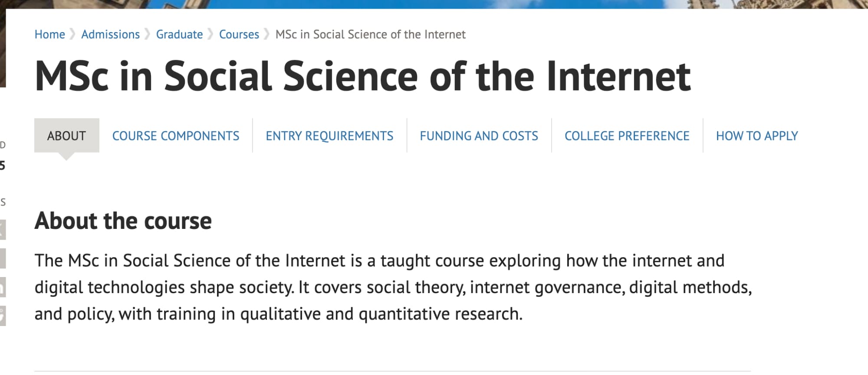
Task: Click the About the course heading
Action: tap(123, 221)
